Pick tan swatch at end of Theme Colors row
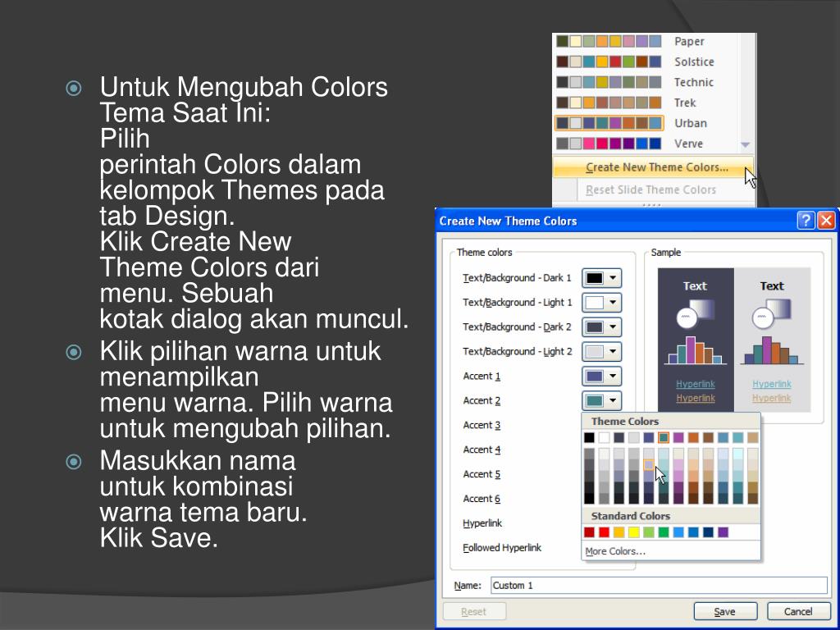Screen dimensions: 840x630 point(753,438)
